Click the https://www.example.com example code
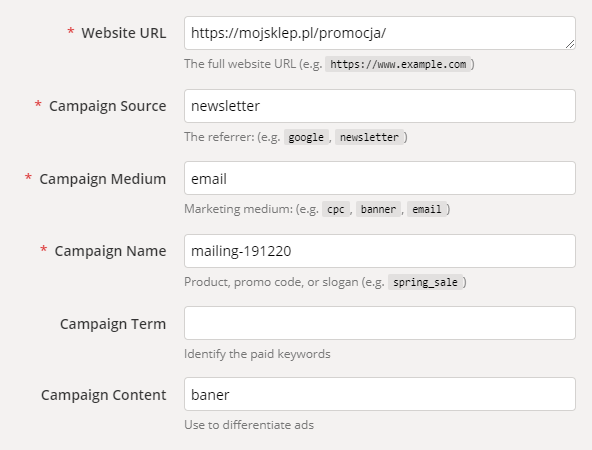 coord(398,64)
